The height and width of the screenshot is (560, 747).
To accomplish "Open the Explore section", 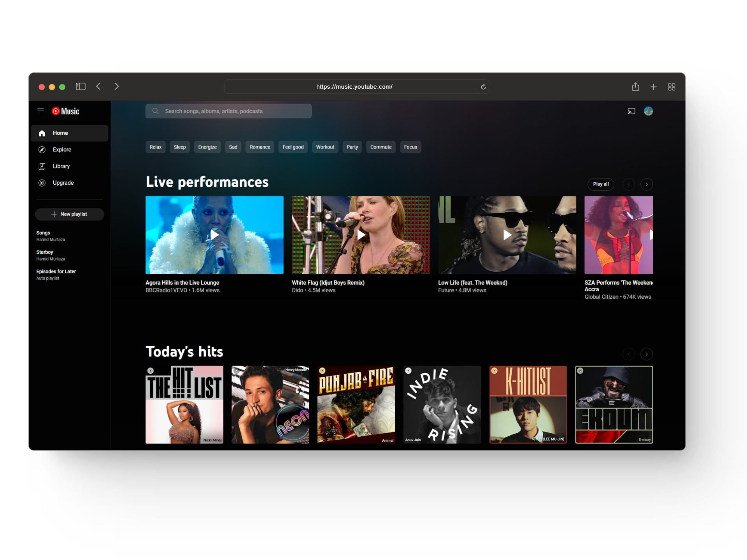I will point(62,150).
